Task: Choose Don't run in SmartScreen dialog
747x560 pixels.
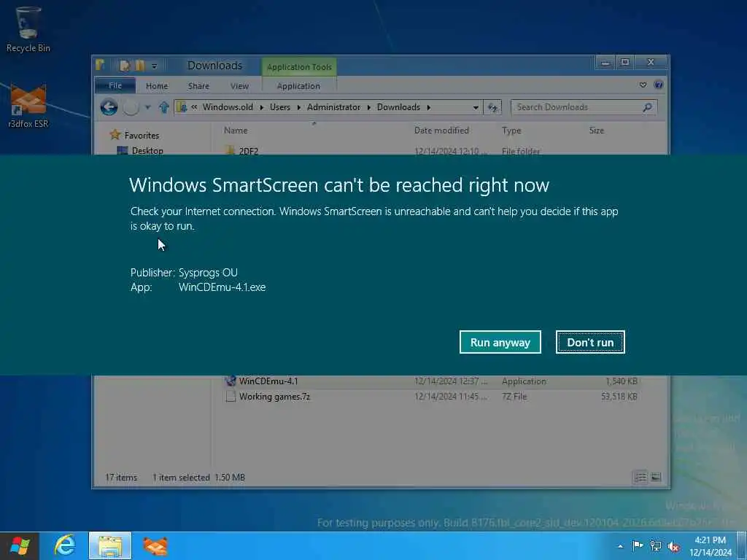Action: click(x=589, y=343)
